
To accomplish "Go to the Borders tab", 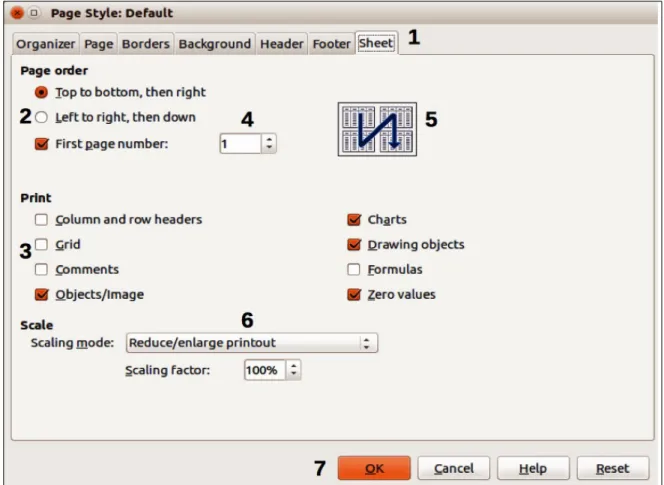I will [146, 44].
